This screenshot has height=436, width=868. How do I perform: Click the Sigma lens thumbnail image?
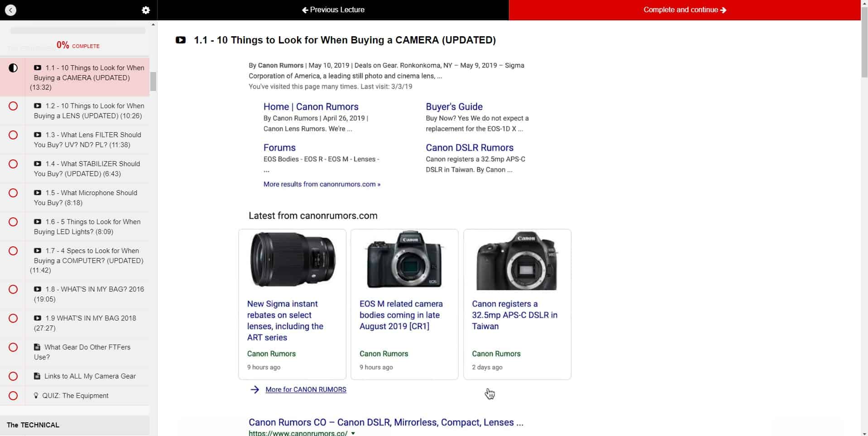293,260
